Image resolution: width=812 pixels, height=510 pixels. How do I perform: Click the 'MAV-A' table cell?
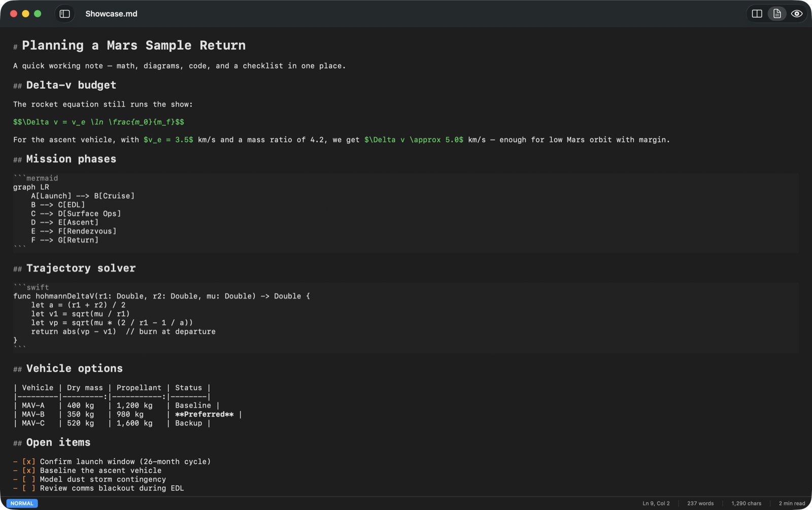click(x=33, y=405)
